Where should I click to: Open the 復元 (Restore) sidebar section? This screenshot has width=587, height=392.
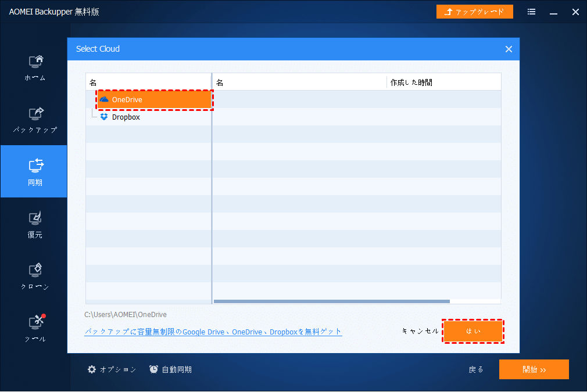35,225
